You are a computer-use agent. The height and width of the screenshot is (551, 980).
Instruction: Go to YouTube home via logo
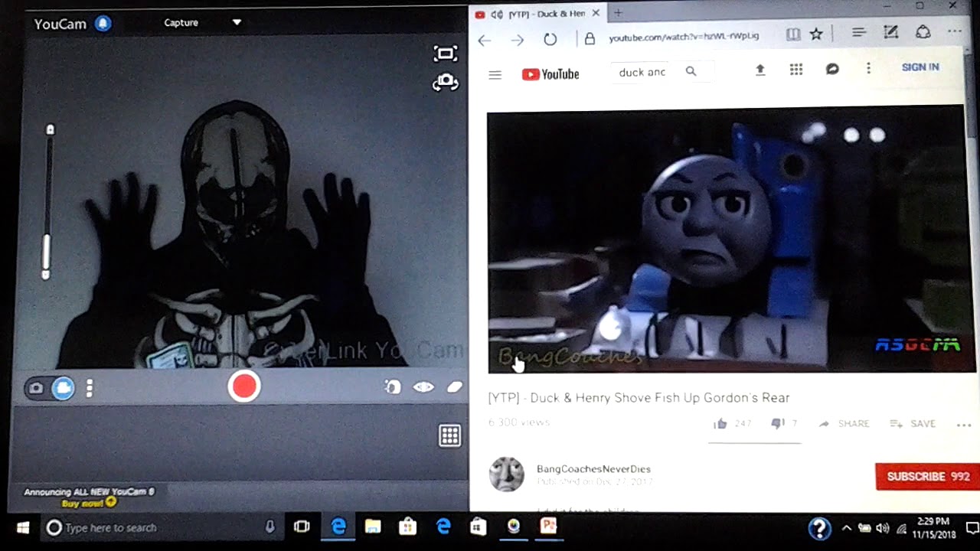pos(550,74)
